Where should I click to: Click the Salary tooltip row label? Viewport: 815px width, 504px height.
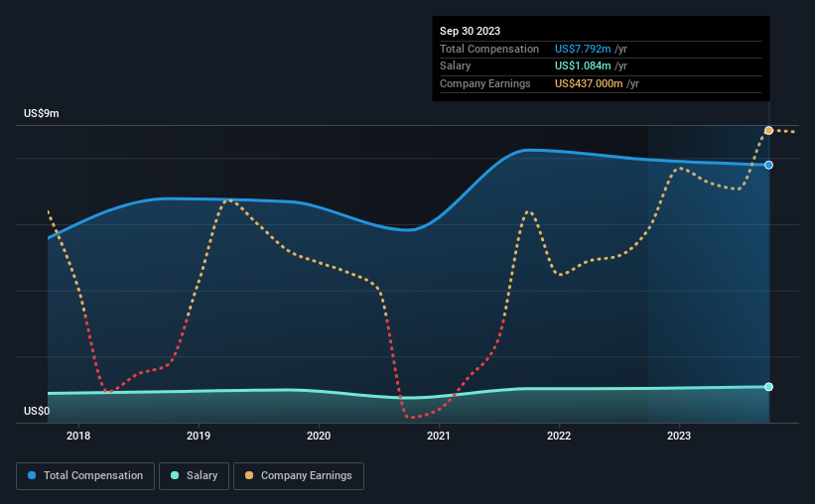pos(456,66)
